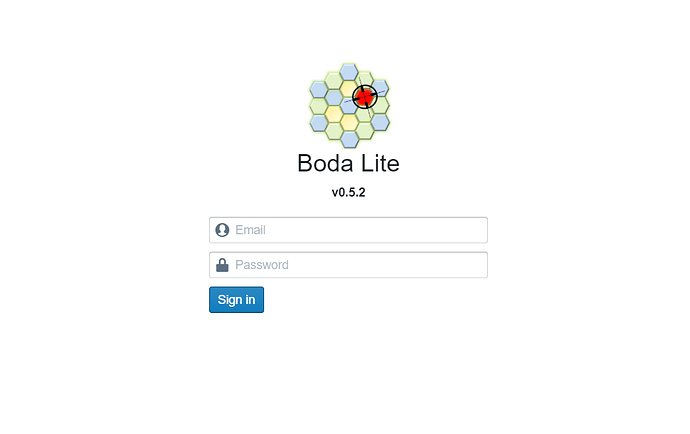Click the topmost blue hexagon of the logo
The height and width of the screenshot is (434, 690).
(x=349, y=72)
